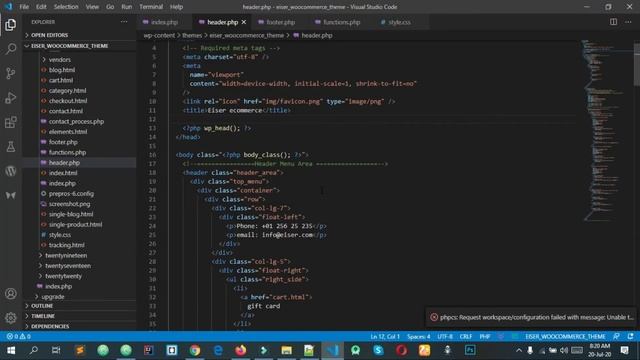Switch to the style.css tab
Viewport: 640px width, 360px height.
coord(399,22)
